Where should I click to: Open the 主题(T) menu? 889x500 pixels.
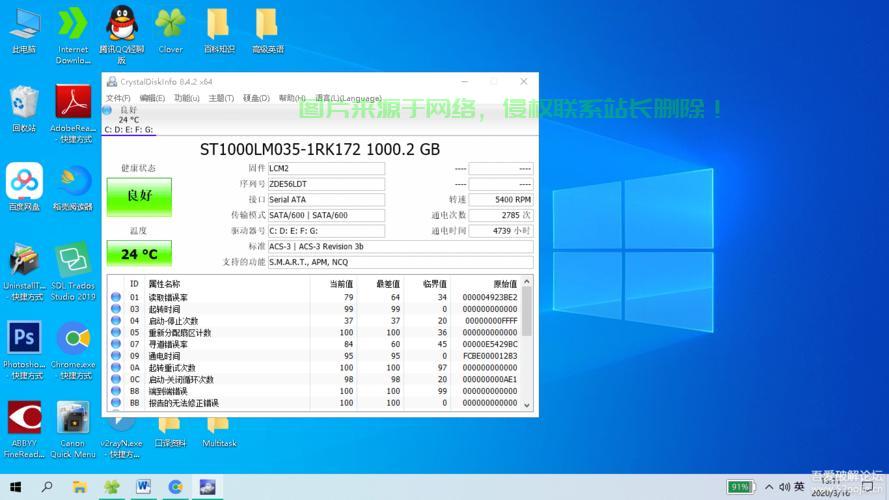pos(221,98)
